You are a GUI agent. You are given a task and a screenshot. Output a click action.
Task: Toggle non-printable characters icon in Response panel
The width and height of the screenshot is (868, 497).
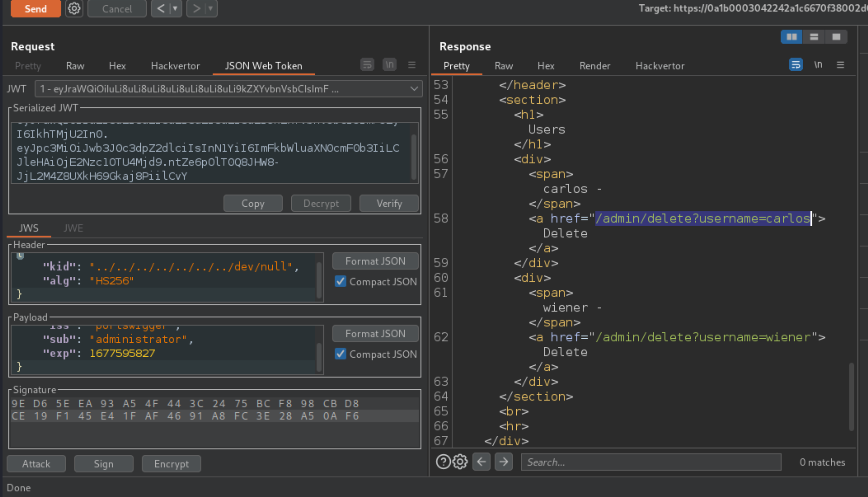(x=818, y=64)
